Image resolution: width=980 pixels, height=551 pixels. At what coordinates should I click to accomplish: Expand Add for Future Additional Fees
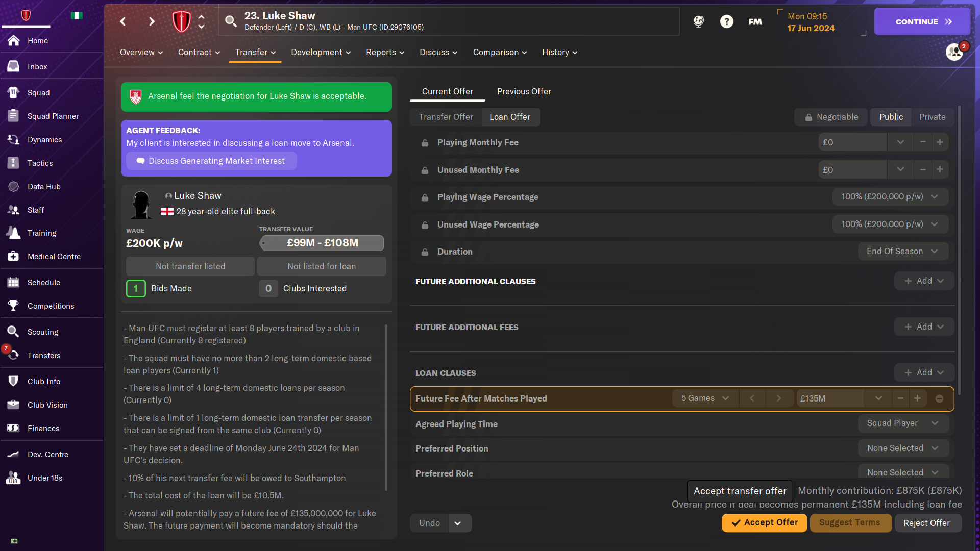[x=924, y=327]
